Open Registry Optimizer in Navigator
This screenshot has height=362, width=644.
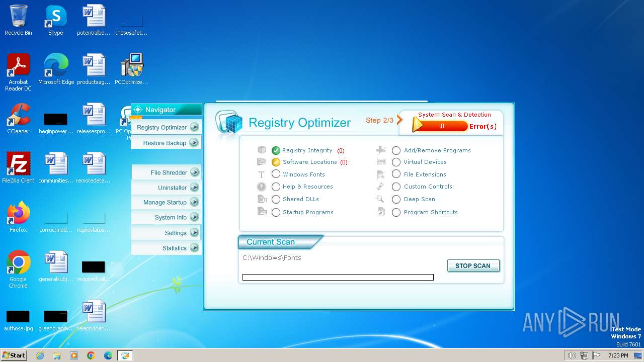(x=166, y=127)
